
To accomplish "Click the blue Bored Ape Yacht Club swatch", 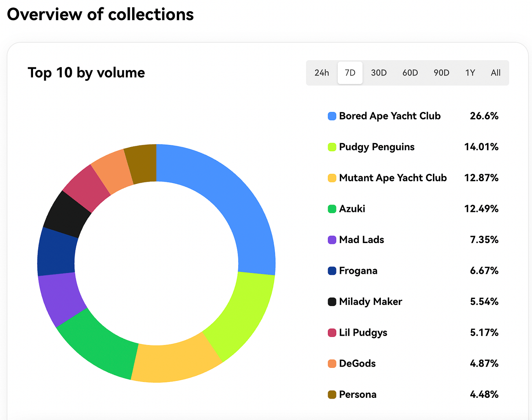I will (332, 116).
